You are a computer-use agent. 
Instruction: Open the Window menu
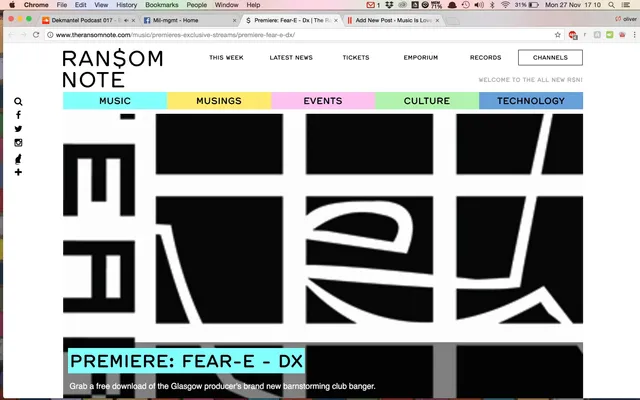pos(227,5)
